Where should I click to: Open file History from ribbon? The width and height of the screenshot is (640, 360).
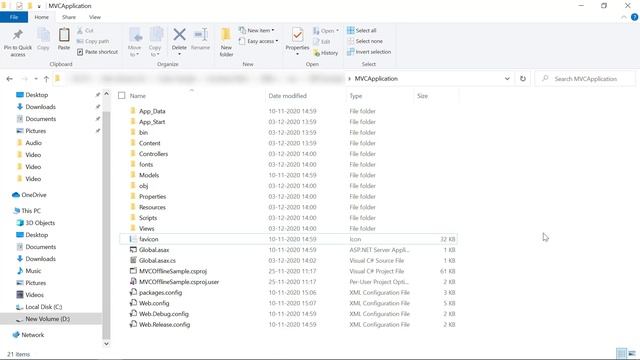pyautogui.click(x=326, y=53)
